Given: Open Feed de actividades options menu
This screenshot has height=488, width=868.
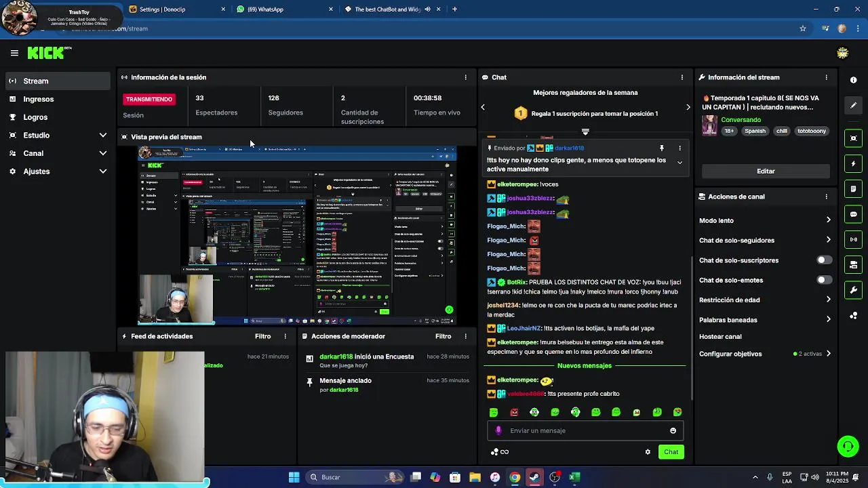Looking at the screenshot, I should [x=285, y=336].
